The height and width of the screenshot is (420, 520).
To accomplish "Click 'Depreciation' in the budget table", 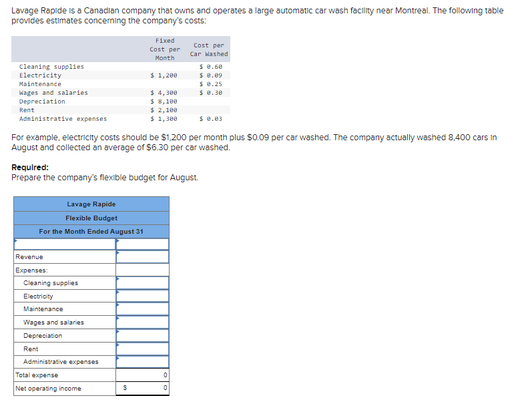I will (43, 335).
